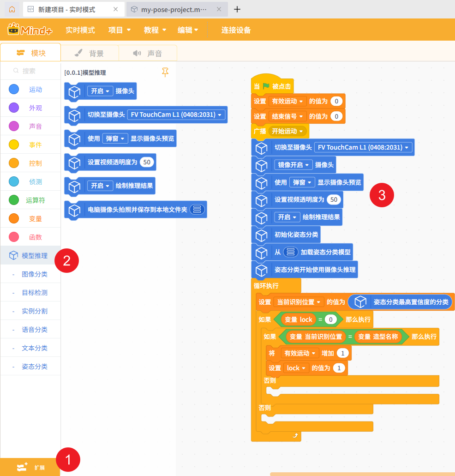455x476 pixels.
Task: Close the my-pose-project tab
Action: [x=219, y=9]
